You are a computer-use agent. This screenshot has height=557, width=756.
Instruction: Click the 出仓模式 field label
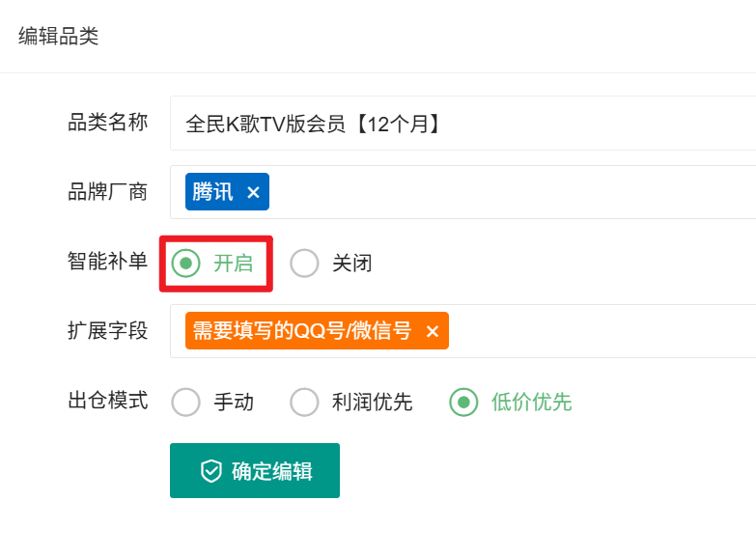click(107, 401)
